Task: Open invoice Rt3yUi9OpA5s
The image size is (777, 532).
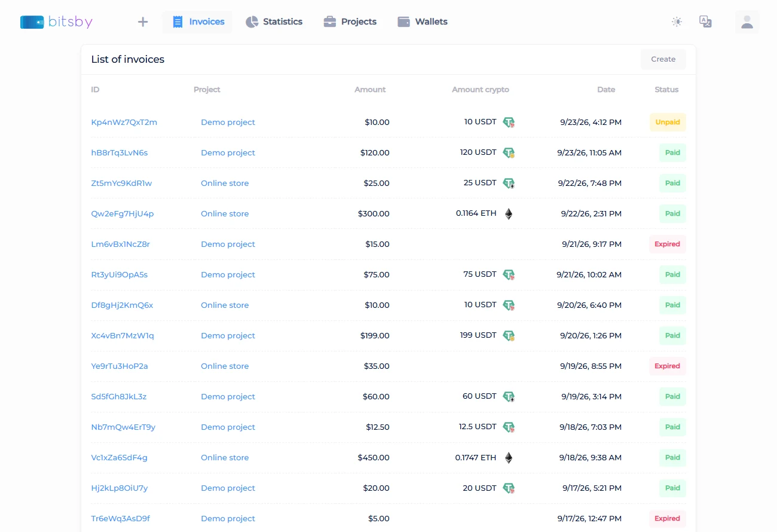Action: tap(119, 275)
